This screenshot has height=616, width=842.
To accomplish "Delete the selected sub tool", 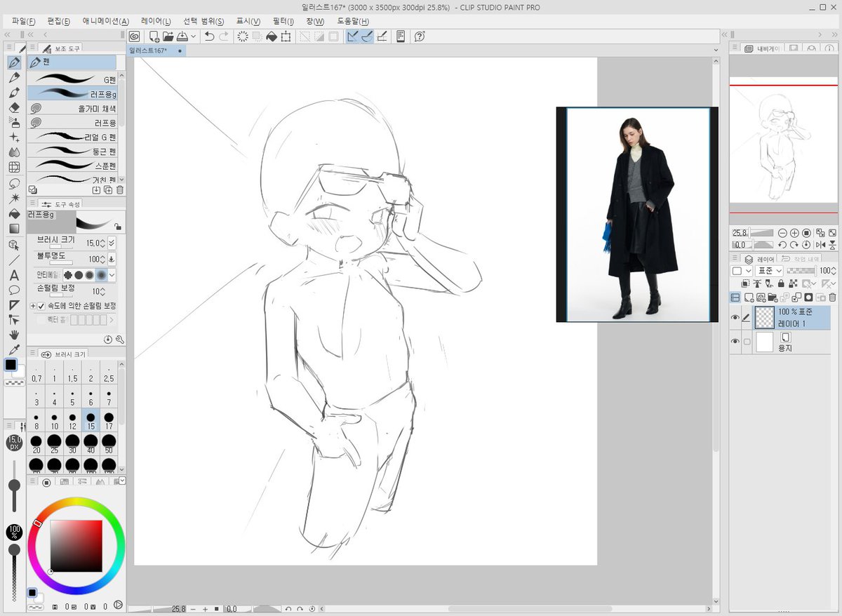I will click(x=119, y=189).
